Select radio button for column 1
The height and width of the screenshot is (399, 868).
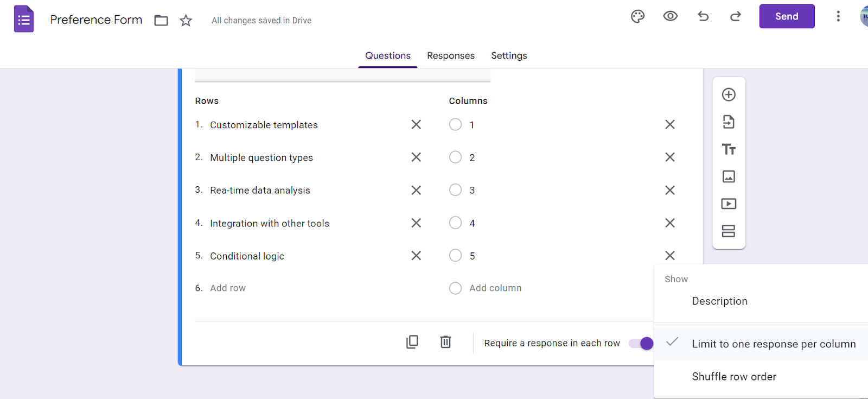pos(455,124)
